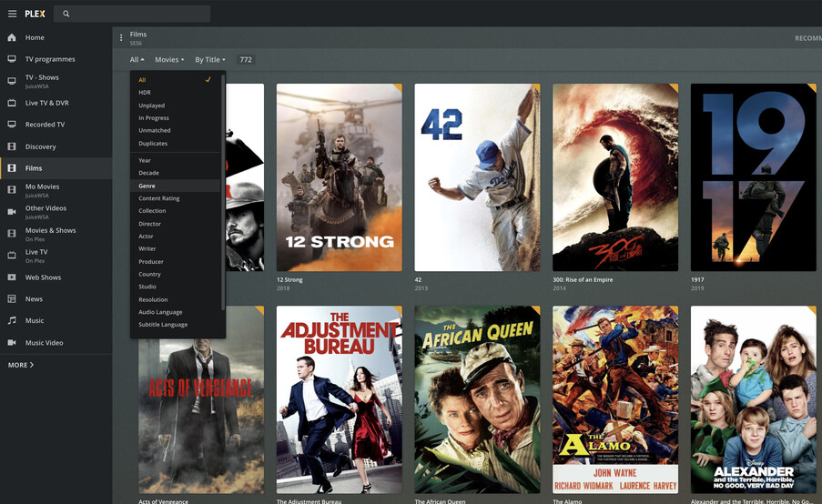
Task: Filter by Year
Action: 175,160
